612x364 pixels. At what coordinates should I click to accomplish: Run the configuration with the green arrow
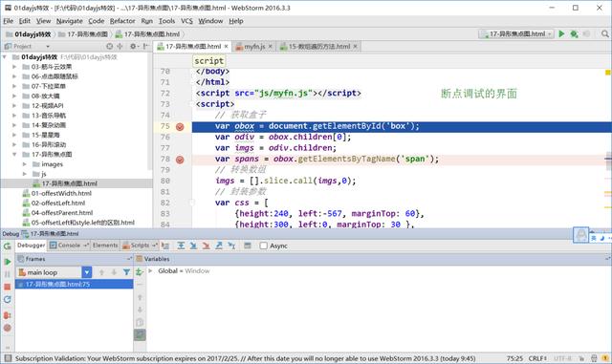[x=561, y=34]
